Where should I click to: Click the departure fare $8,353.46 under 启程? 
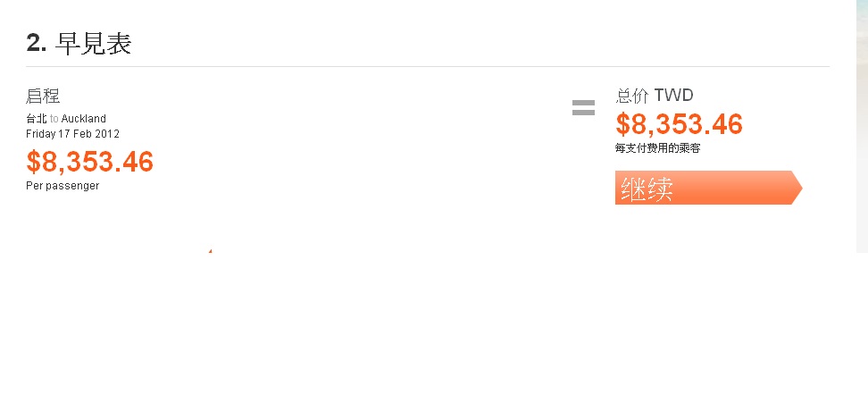(x=90, y=162)
